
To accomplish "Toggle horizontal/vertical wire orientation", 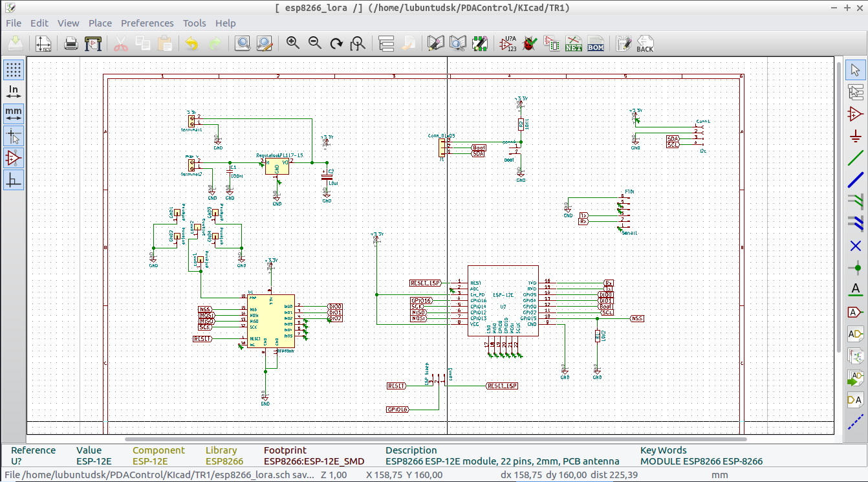I will pos(14,180).
